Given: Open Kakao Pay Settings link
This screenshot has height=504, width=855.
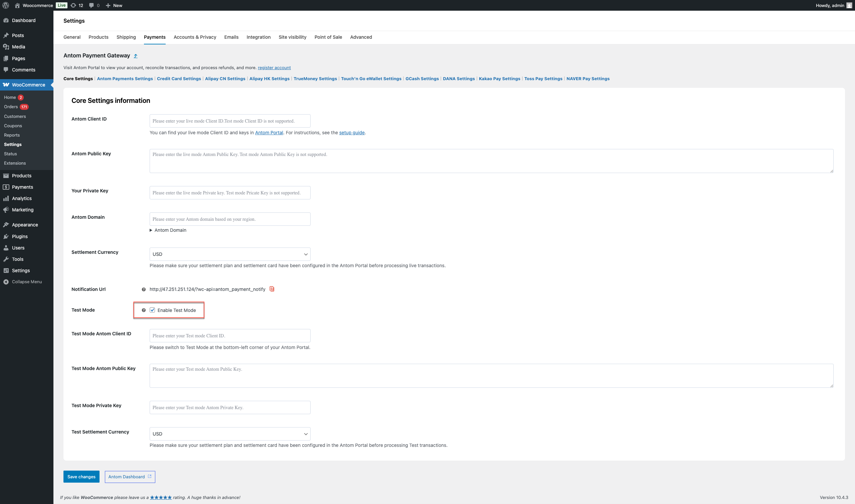Looking at the screenshot, I should [x=500, y=78].
